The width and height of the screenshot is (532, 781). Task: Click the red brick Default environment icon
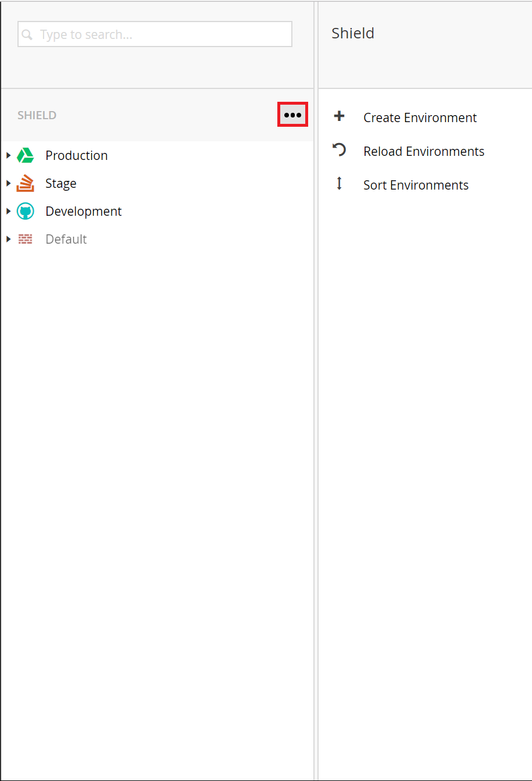25,239
